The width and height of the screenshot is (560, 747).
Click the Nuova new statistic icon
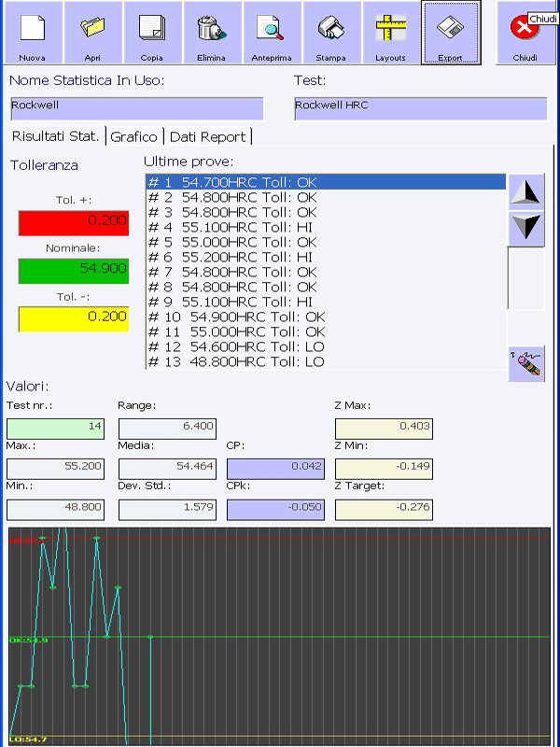tap(33, 33)
